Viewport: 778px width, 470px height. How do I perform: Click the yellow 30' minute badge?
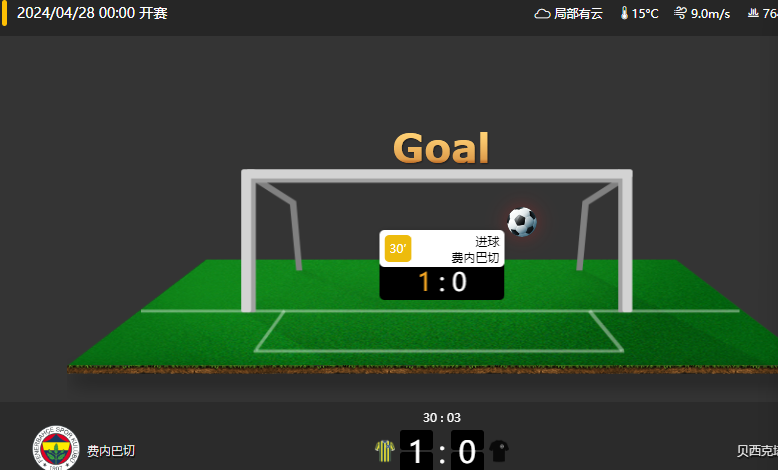point(398,248)
